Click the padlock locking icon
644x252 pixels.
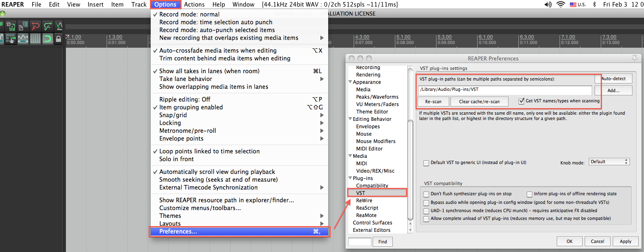pos(58,39)
